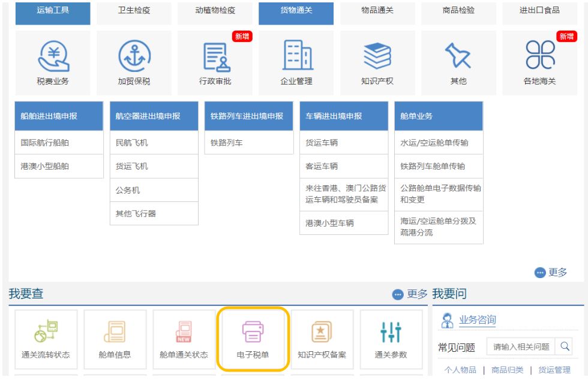
Task: Open the 货运管理 link
Action: click(x=554, y=370)
